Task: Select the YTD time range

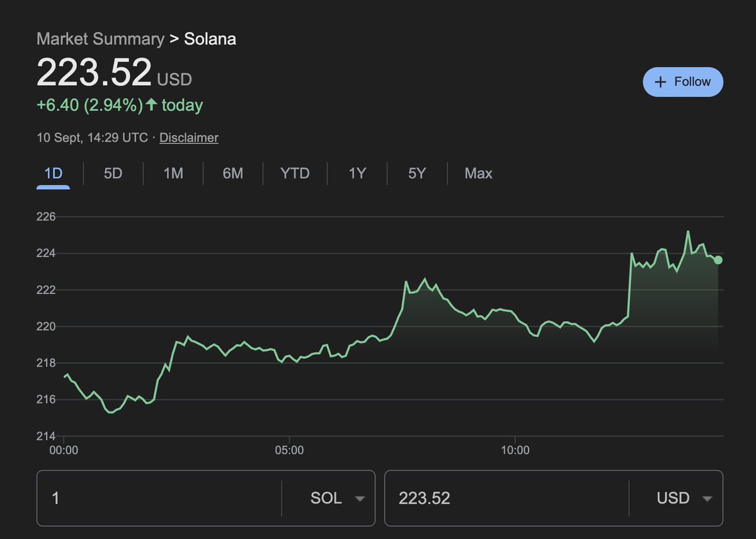Action: (294, 173)
